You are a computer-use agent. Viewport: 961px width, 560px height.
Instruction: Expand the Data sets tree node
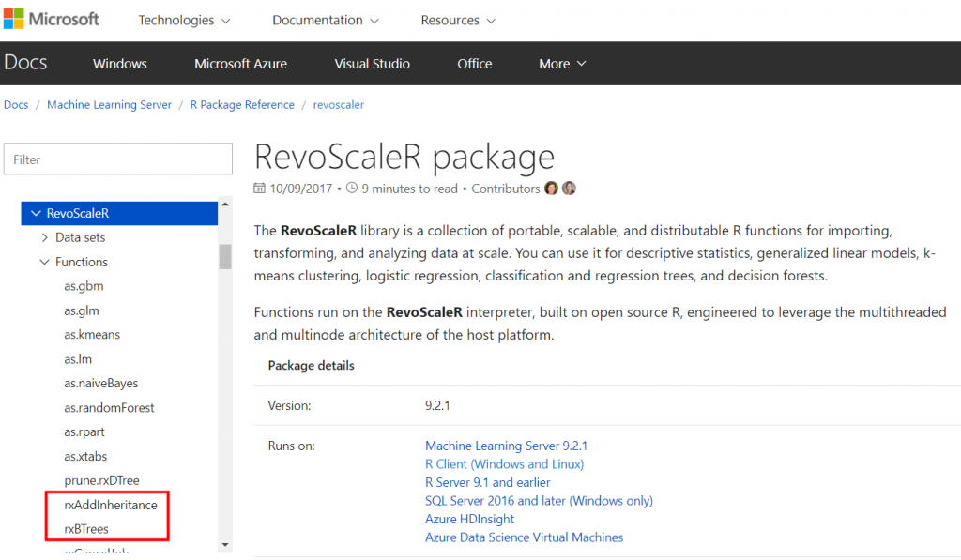[45, 237]
